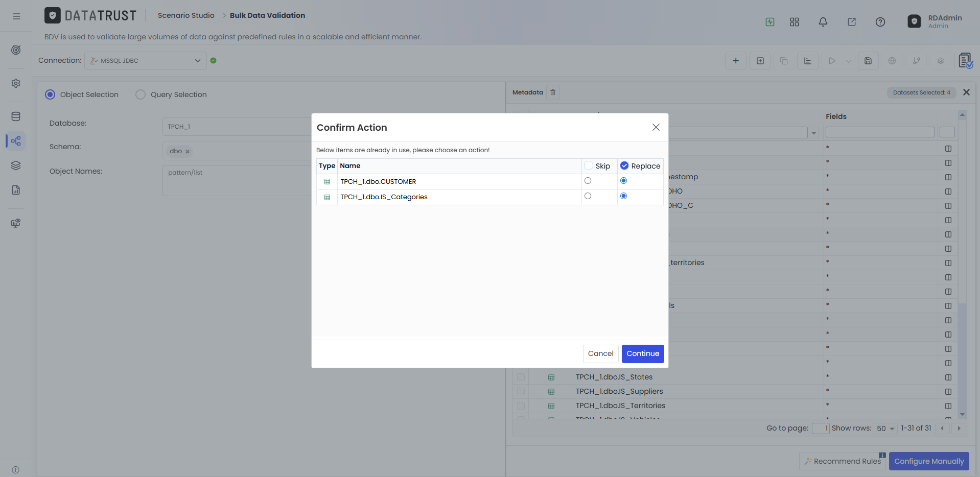Open the Scenario Studio sidebar icon

pos(16,141)
